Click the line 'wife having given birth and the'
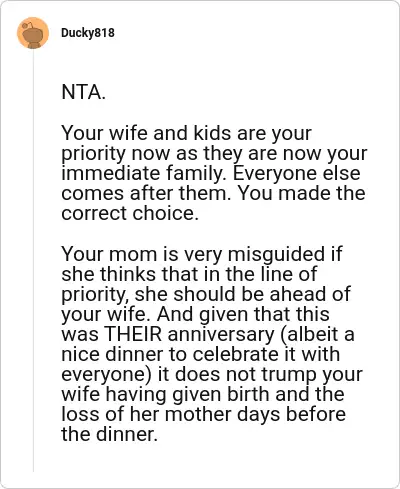Image resolution: width=400 pixels, height=489 pixels. (x=203, y=394)
